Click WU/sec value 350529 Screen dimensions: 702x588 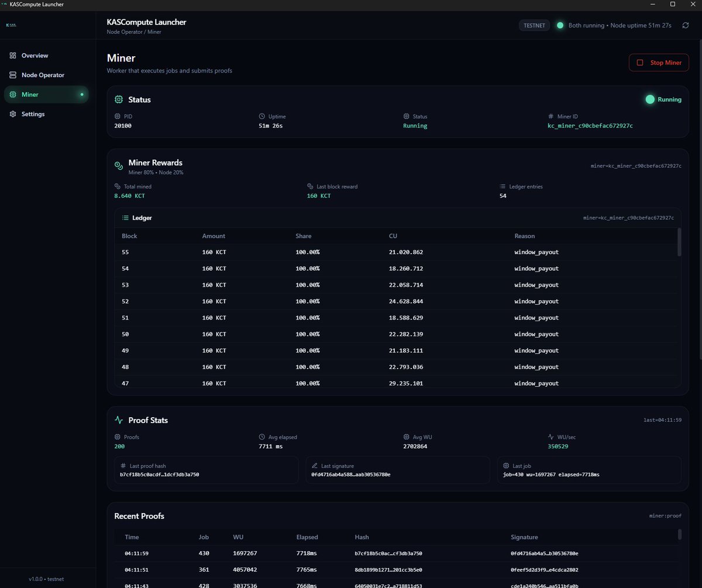click(558, 446)
